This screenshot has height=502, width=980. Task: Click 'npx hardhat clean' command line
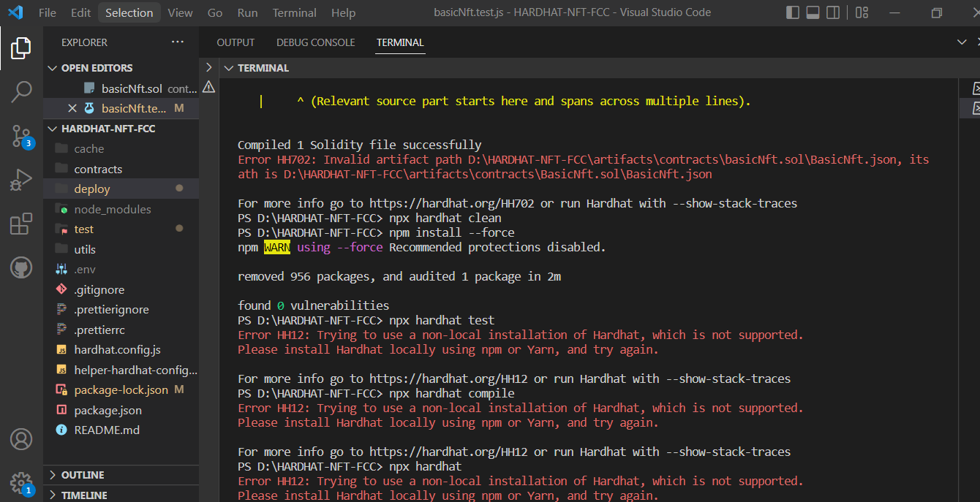pos(369,218)
